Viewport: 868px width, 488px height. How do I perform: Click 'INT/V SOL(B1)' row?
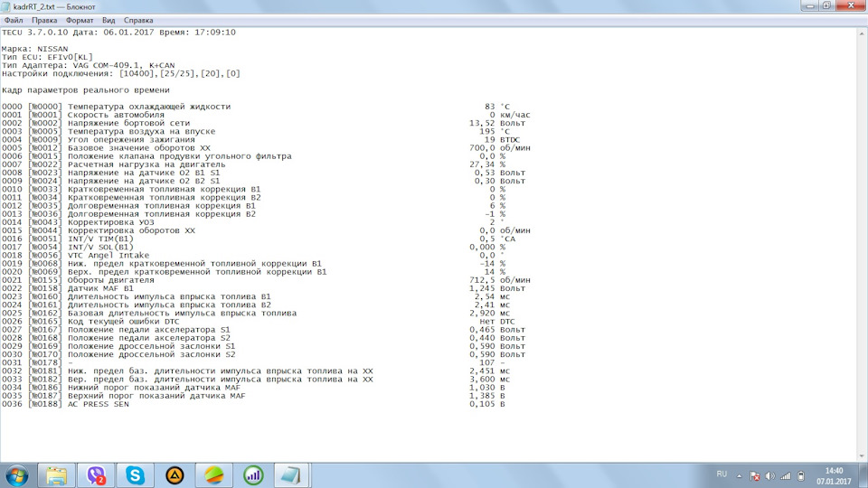253,248
